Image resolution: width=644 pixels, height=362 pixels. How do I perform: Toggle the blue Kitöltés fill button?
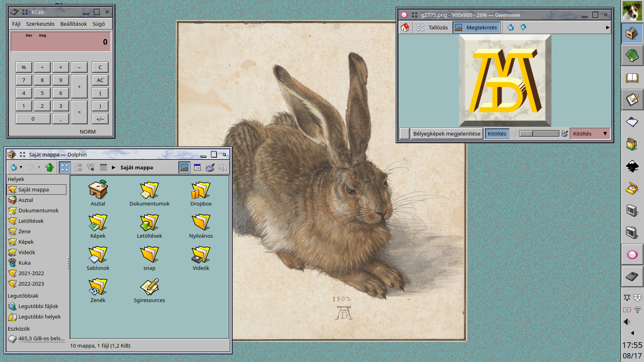(x=497, y=134)
